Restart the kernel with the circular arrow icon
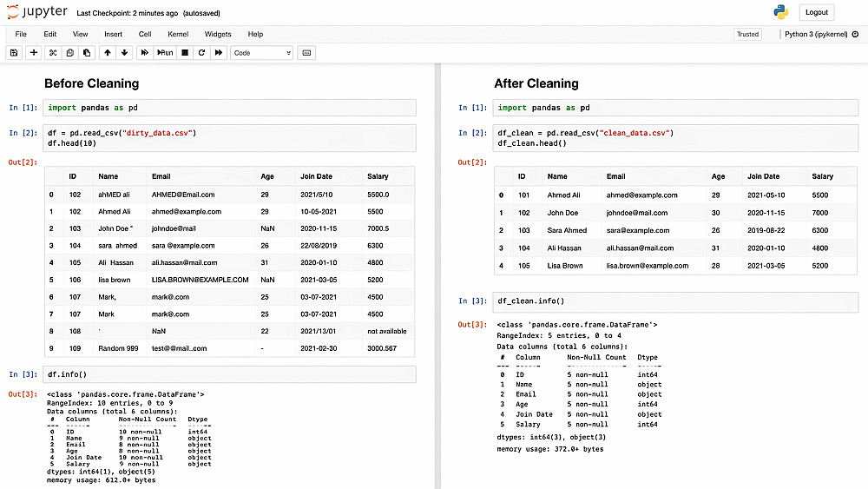The image size is (868, 489). tap(201, 53)
